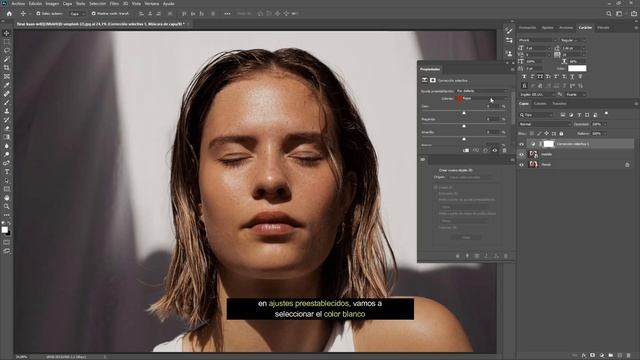Open the font family dropdown in Carácter

coord(537,40)
